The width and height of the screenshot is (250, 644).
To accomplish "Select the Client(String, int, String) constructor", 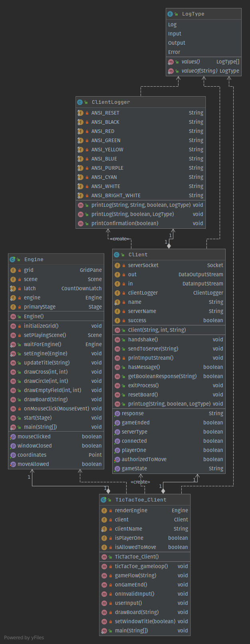I will (157, 330).
